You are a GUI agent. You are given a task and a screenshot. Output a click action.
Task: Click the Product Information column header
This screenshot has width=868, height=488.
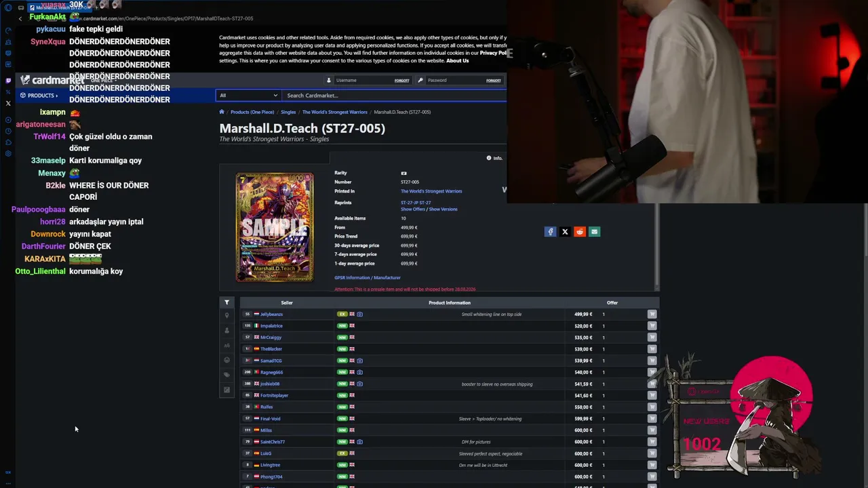click(450, 303)
